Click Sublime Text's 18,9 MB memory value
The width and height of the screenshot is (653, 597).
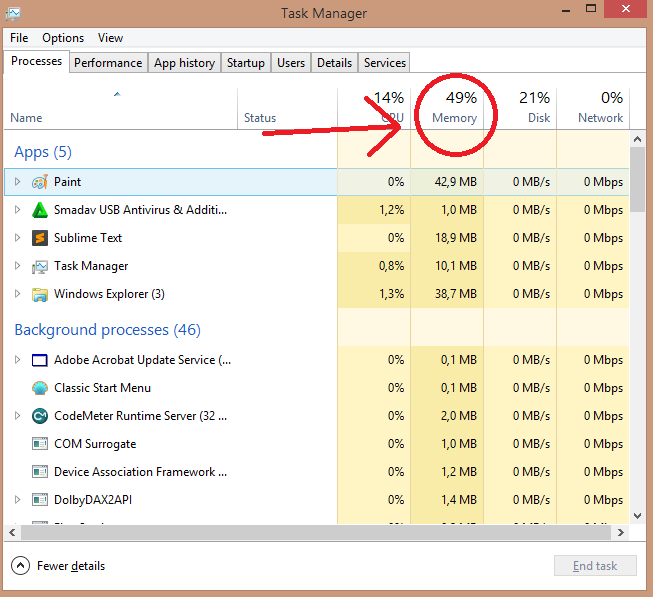[456, 238]
